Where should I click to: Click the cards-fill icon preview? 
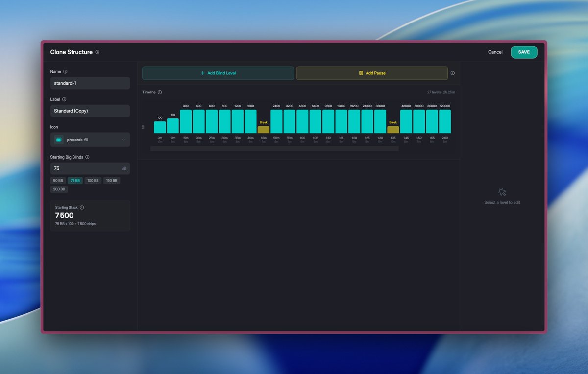59,140
